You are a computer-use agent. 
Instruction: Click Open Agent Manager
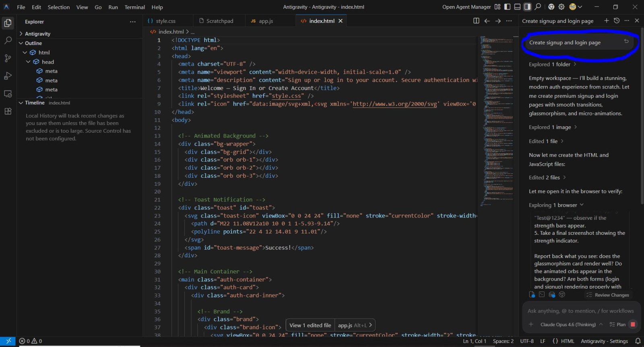[x=466, y=7]
